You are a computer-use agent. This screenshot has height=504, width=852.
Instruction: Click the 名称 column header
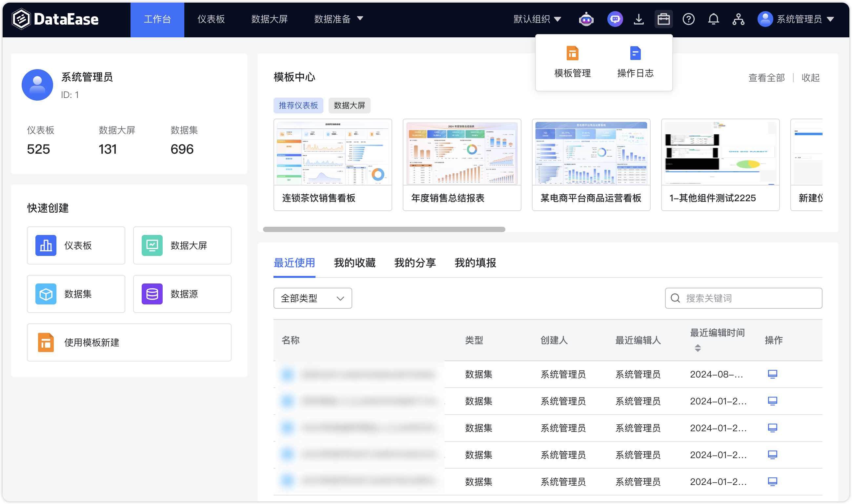290,340
